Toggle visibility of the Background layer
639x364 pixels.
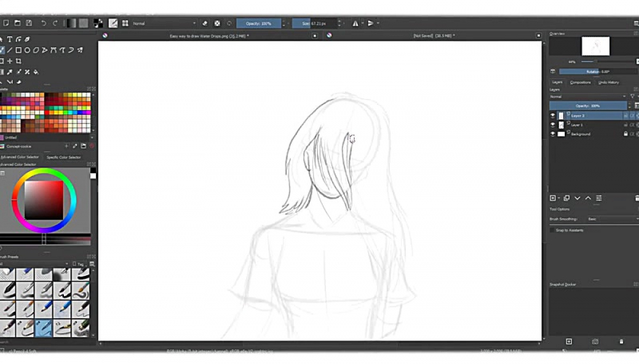coord(553,134)
